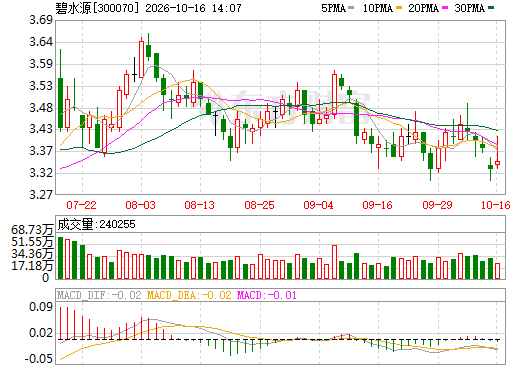Click the 3.69 price axis label
The width and height of the screenshot is (520, 365).
point(41,20)
